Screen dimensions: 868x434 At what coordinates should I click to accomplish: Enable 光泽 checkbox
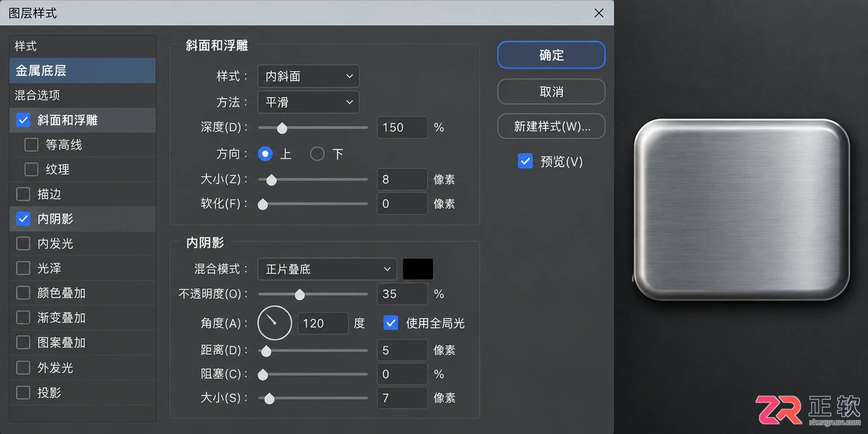tap(23, 268)
